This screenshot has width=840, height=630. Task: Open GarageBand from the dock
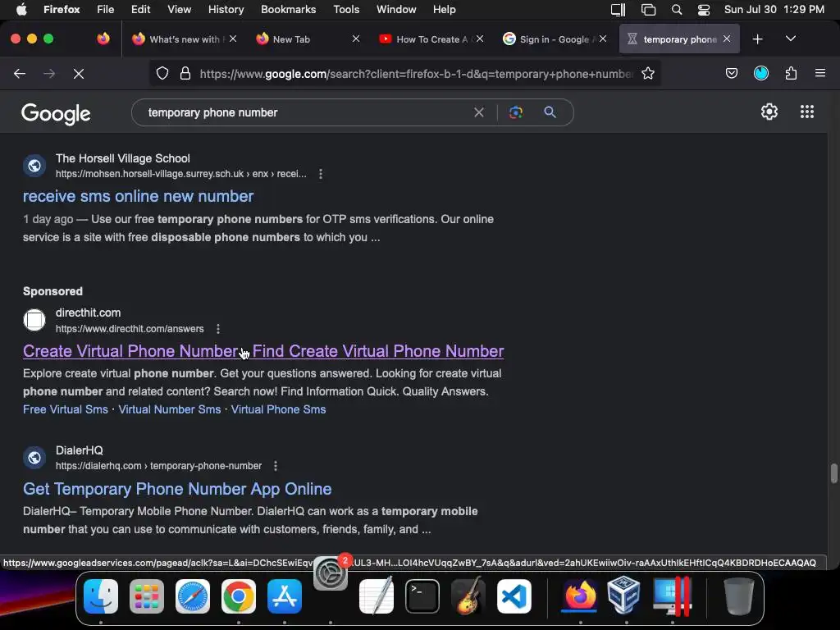point(468,596)
